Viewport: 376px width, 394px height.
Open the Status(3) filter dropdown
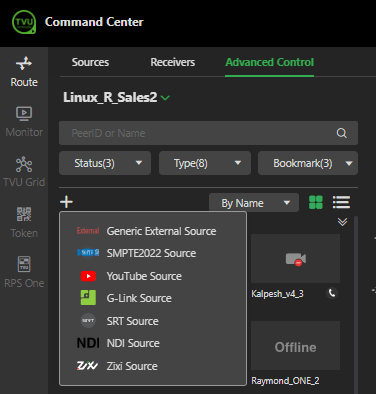coord(105,163)
